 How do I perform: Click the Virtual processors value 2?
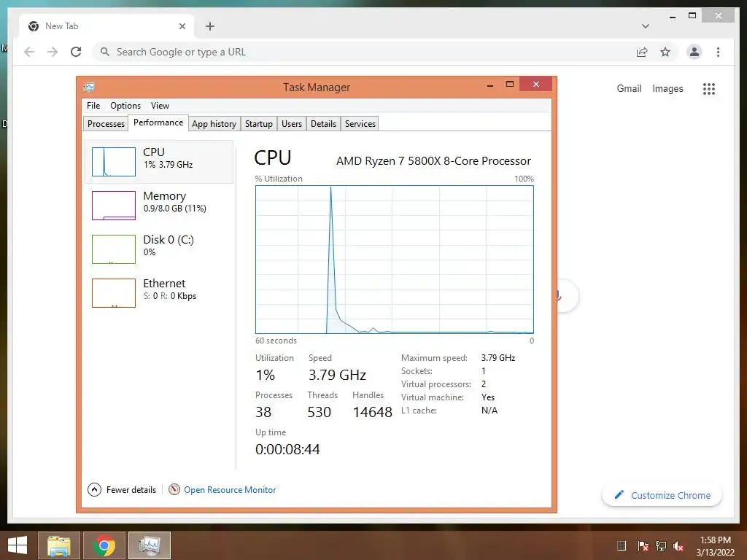(484, 384)
